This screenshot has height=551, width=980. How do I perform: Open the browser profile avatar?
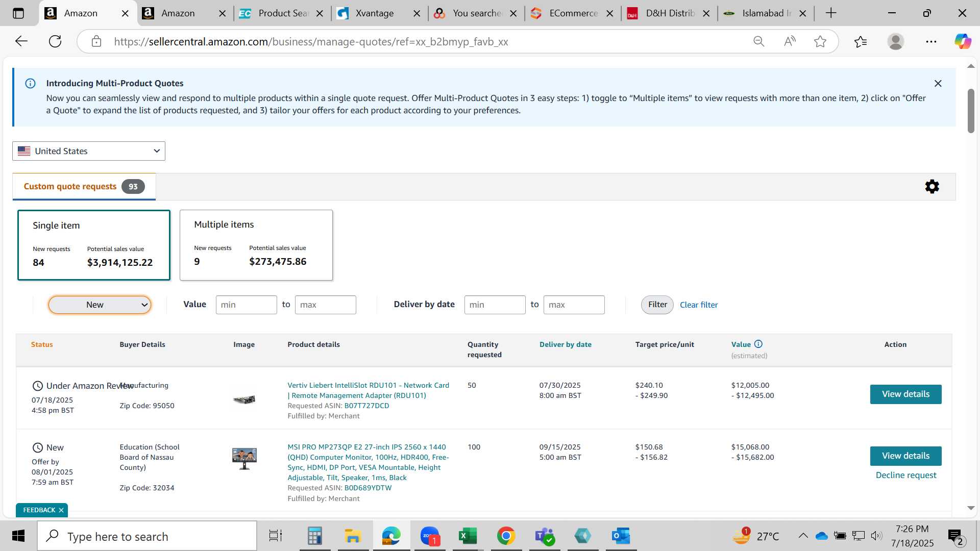point(896,41)
